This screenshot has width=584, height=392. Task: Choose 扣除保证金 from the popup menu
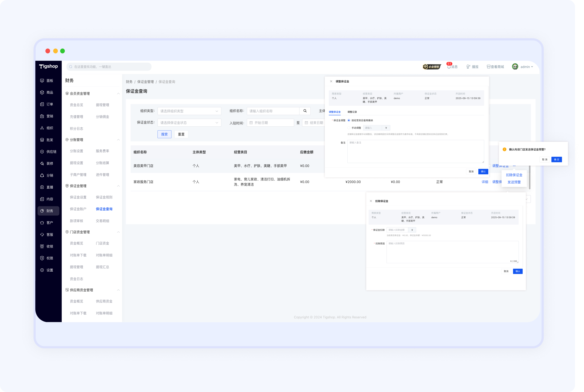(x=514, y=175)
